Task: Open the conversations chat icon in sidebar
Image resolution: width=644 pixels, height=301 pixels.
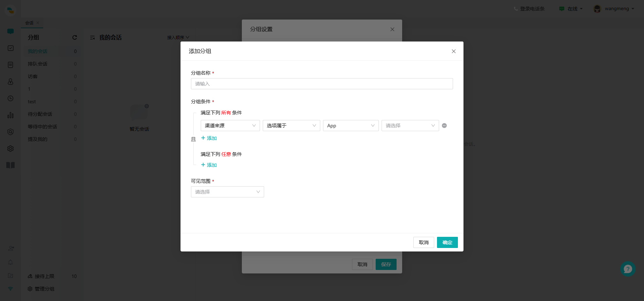Action: [x=10, y=31]
